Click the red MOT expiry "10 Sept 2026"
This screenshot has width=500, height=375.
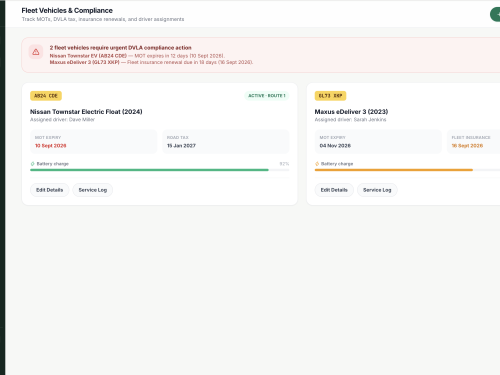click(51, 146)
